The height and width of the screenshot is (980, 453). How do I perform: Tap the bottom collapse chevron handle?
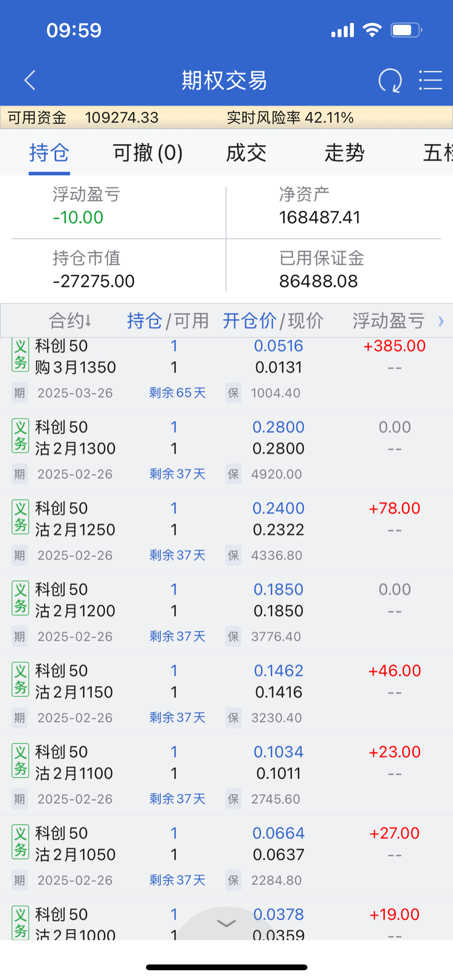[226, 923]
